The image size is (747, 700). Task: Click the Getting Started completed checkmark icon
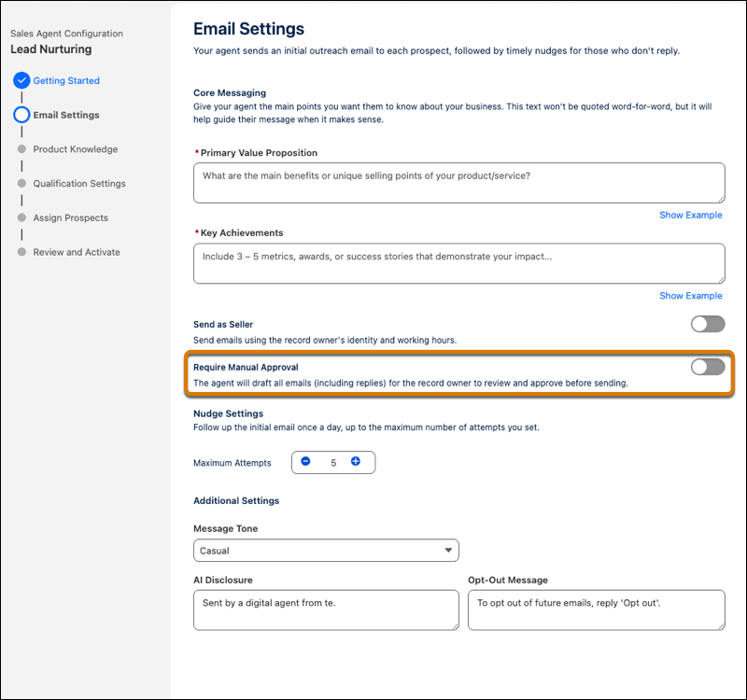pos(21,80)
